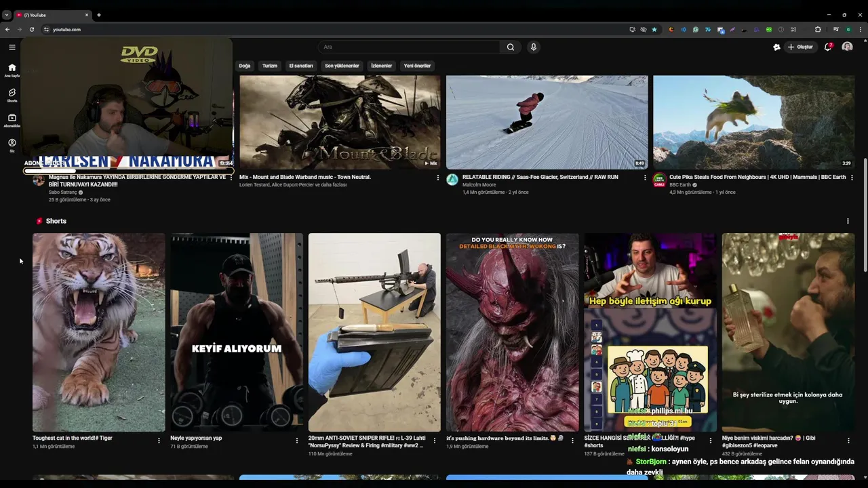
Task: Reload the page with the refresh icon
Action: point(31,29)
